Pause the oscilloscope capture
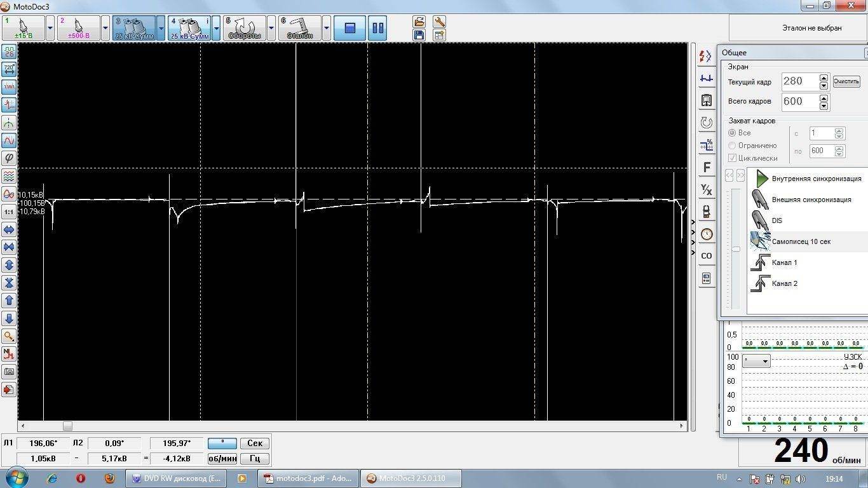The height and width of the screenshot is (488, 868). [377, 29]
